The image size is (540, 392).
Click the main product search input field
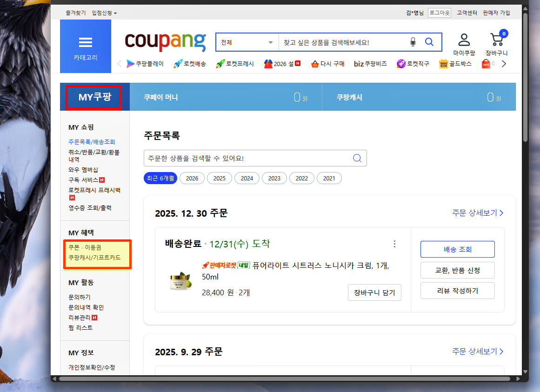343,42
